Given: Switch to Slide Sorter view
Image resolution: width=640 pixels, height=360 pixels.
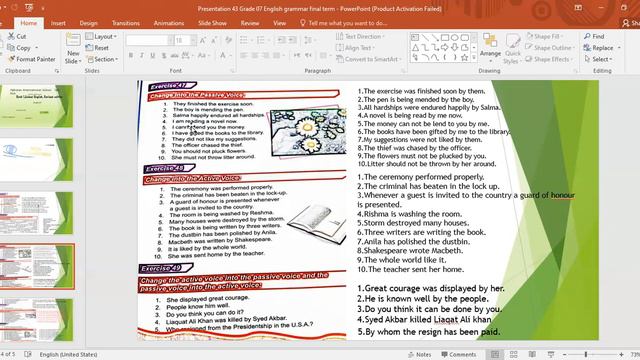Looking at the screenshot, I should coord(513,354).
